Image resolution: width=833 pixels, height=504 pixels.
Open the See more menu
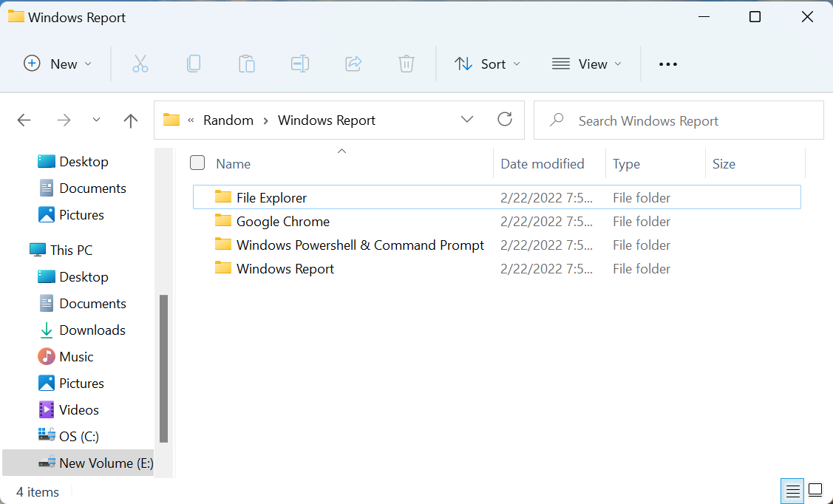[x=667, y=64]
